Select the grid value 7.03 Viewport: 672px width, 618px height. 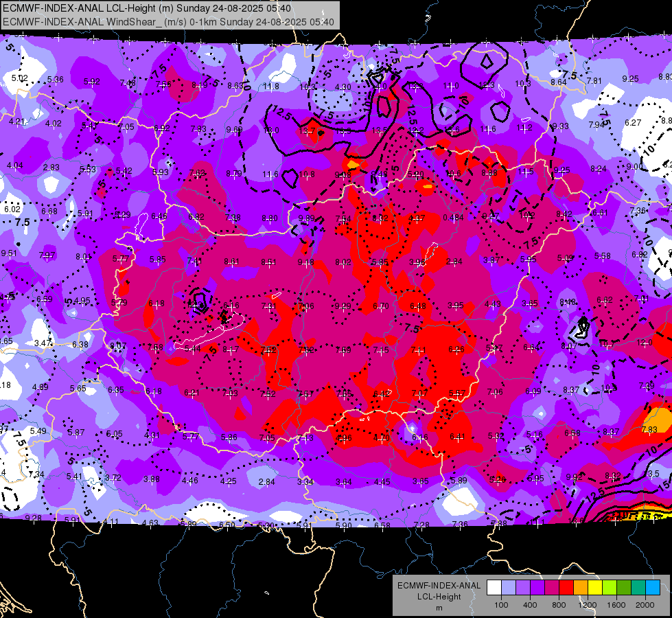pyautogui.click(x=230, y=393)
